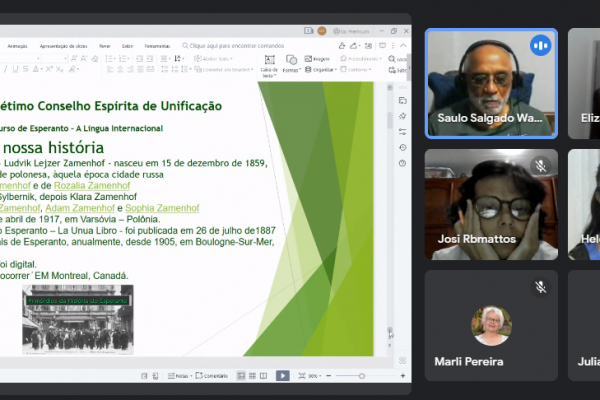600x400 pixels.
Task: Click the Go Premium button
Action: tap(354, 29)
